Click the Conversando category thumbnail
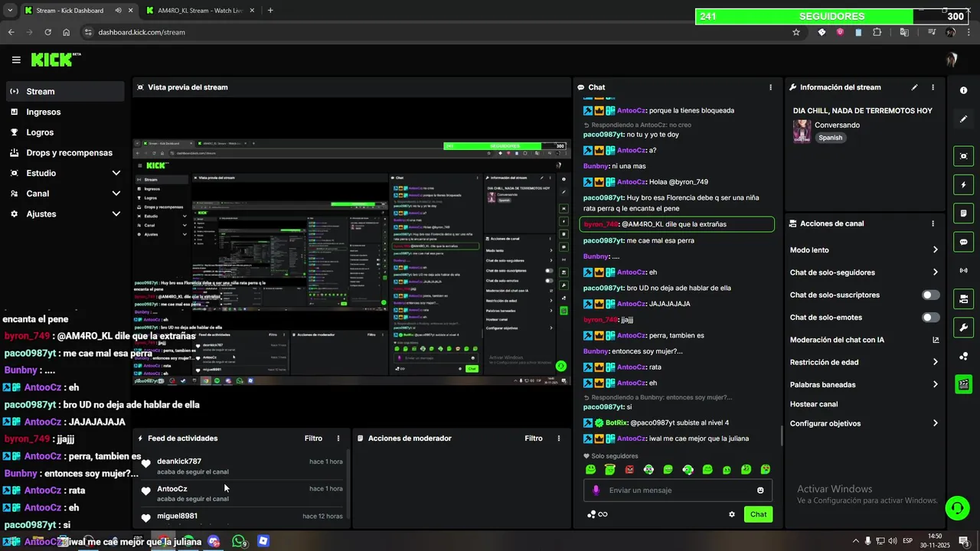 point(802,131)
